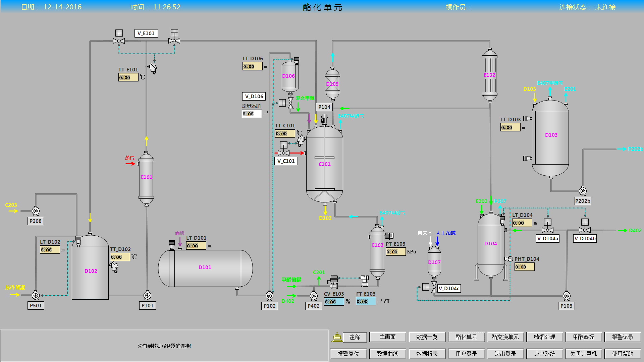644x362 pixels.
Task: Open the 甲醇蒸馏 page
Action: point(583,337)
